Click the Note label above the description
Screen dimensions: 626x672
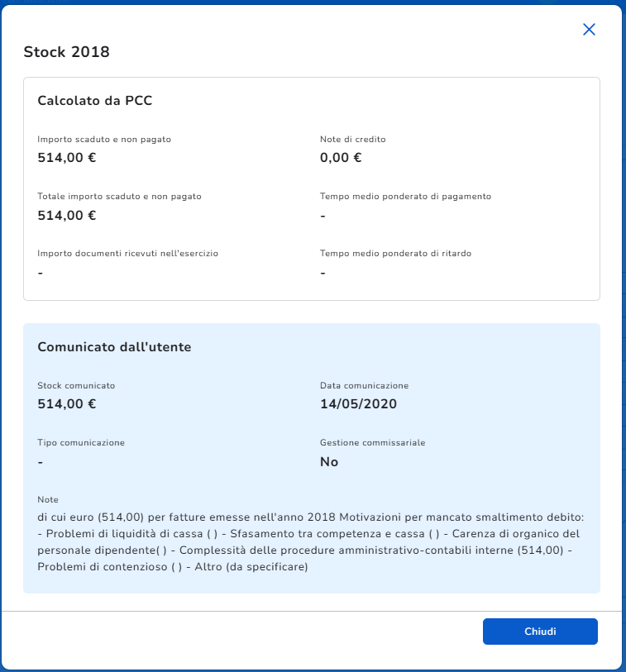click(48, 500)
